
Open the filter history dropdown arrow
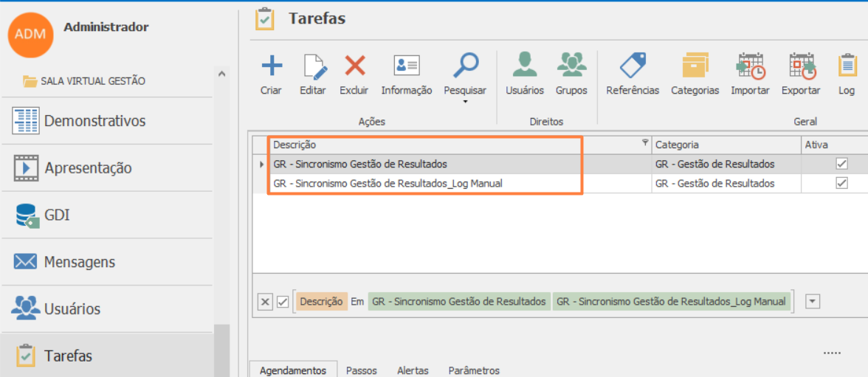click(813, 301)
